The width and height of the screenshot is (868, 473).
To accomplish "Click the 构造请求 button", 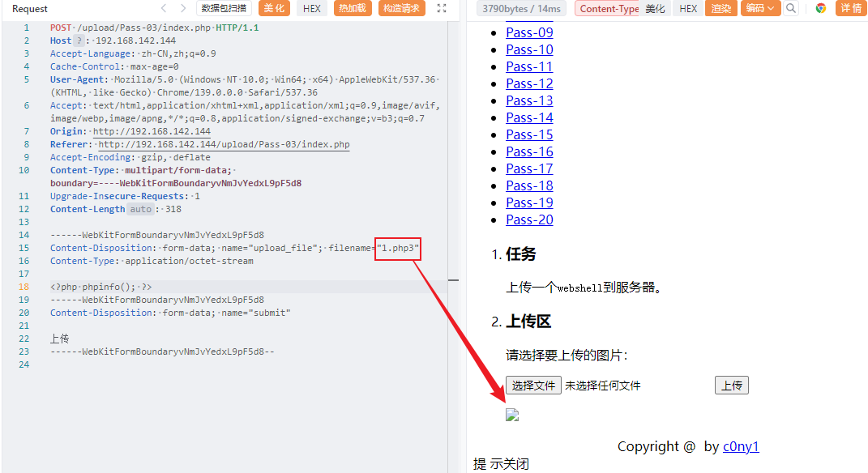I will pos(401,8).
